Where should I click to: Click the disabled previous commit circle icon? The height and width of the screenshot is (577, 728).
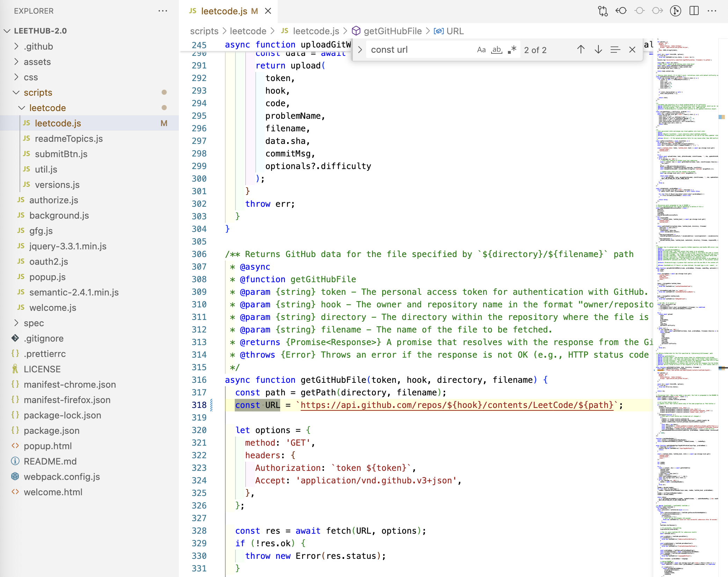point(640,11)
